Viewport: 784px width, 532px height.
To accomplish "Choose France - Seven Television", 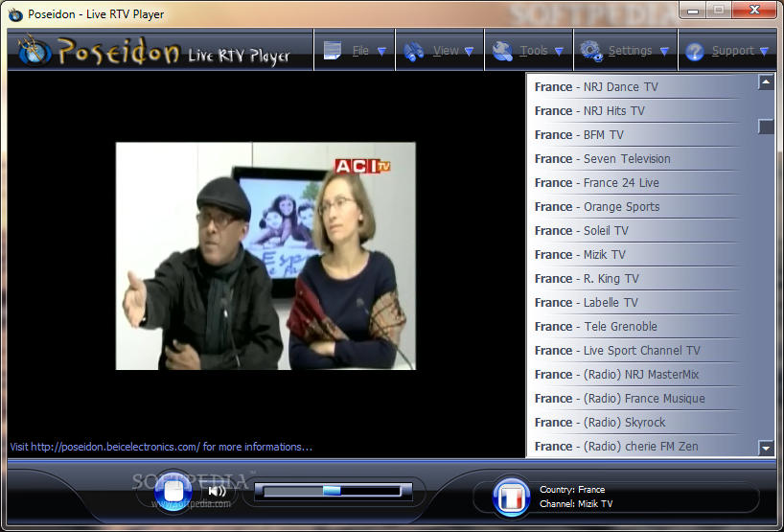I will 638,159.
